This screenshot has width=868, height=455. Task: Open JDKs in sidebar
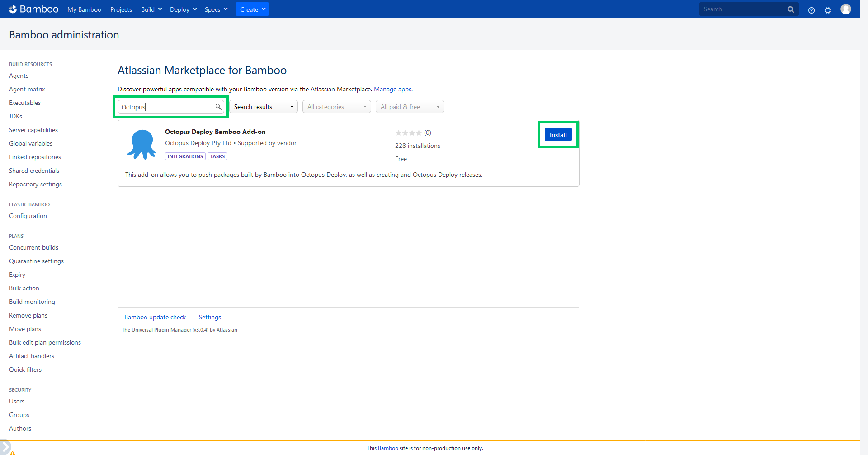15,116
